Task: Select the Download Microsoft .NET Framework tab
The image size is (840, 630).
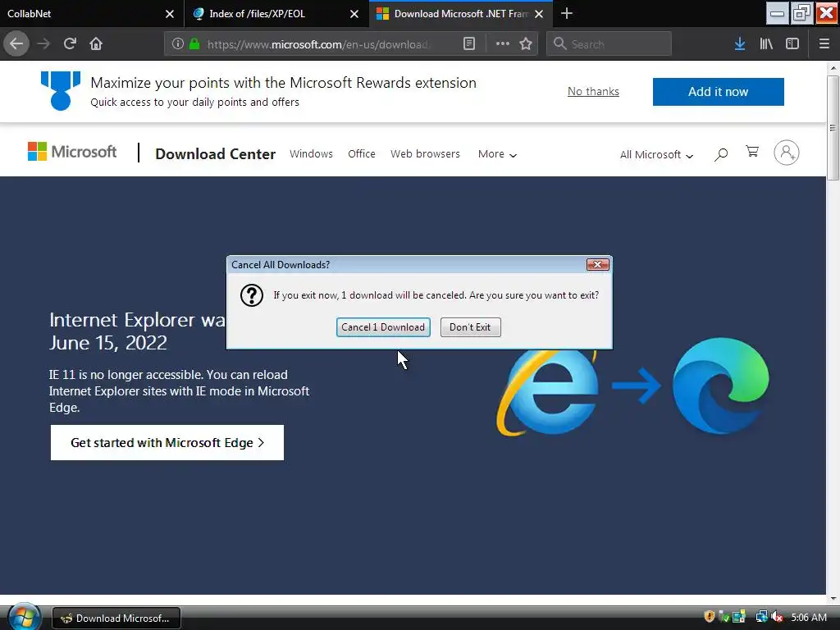Action: pyautogui.click(x=461, y=13)
